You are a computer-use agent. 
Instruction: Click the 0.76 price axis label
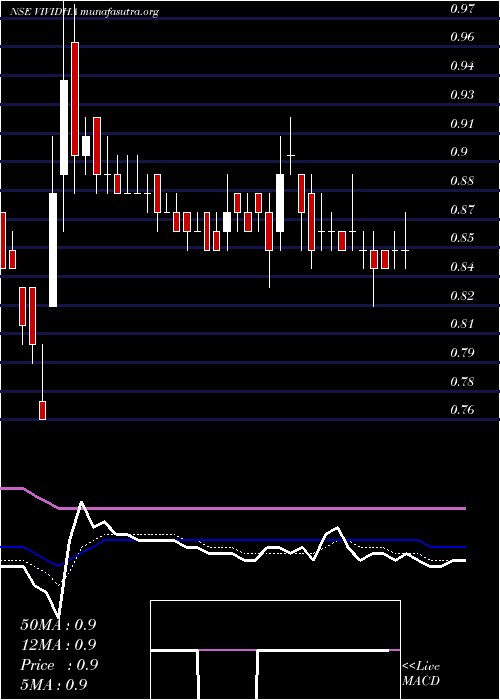[462, 410]
